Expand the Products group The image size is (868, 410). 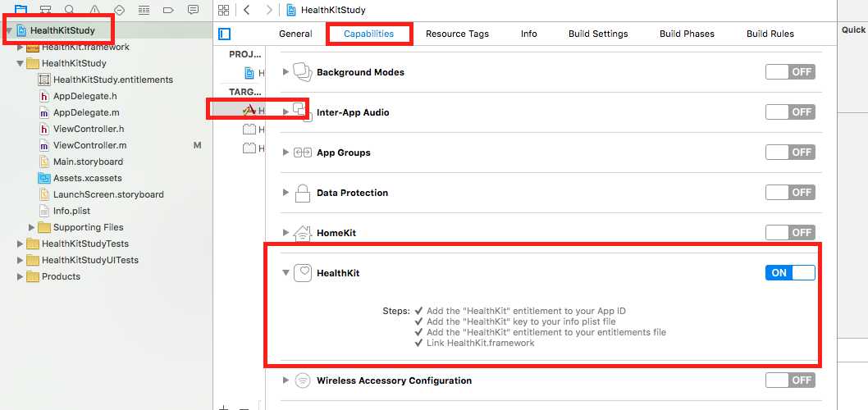pos(21,276)
